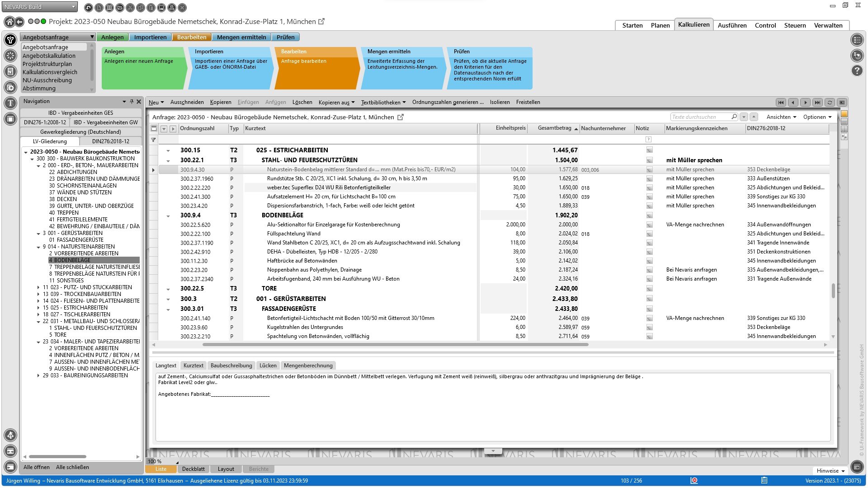
Task: Click the back arrow next to home
Action: click(x=19, y=22)
